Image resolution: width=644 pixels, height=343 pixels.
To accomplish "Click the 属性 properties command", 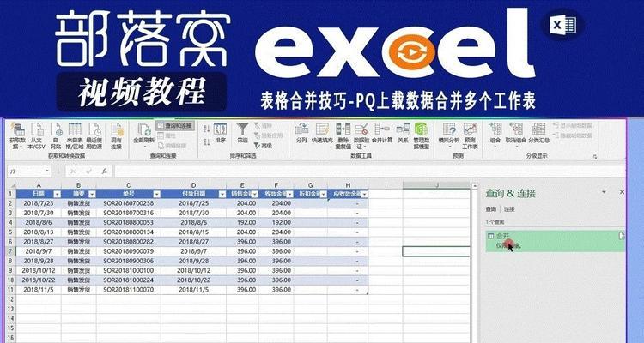I will pos(168,135).
